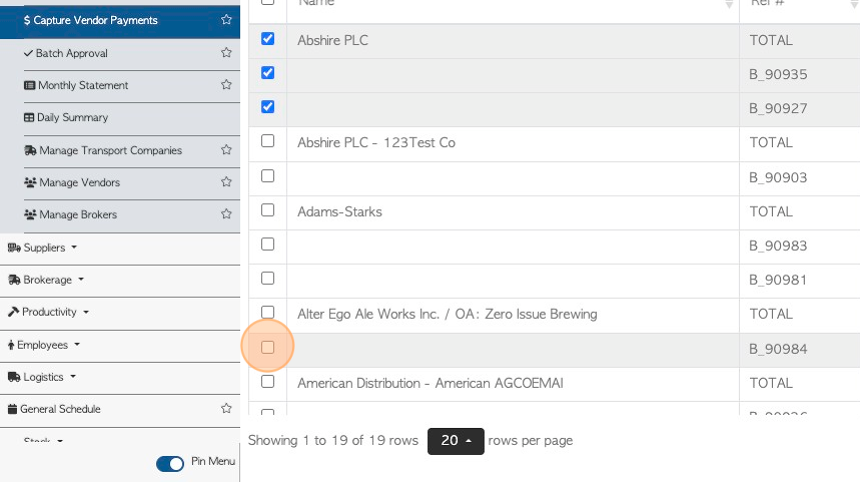Image resolution: width=860 pixels, height=482 pixels.
Task: Click the General Schedule calendar icon
Action: [x=12, y=409]
